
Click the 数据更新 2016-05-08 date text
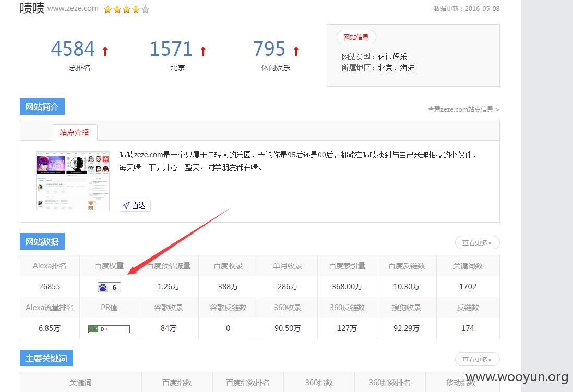coord(467,9)
